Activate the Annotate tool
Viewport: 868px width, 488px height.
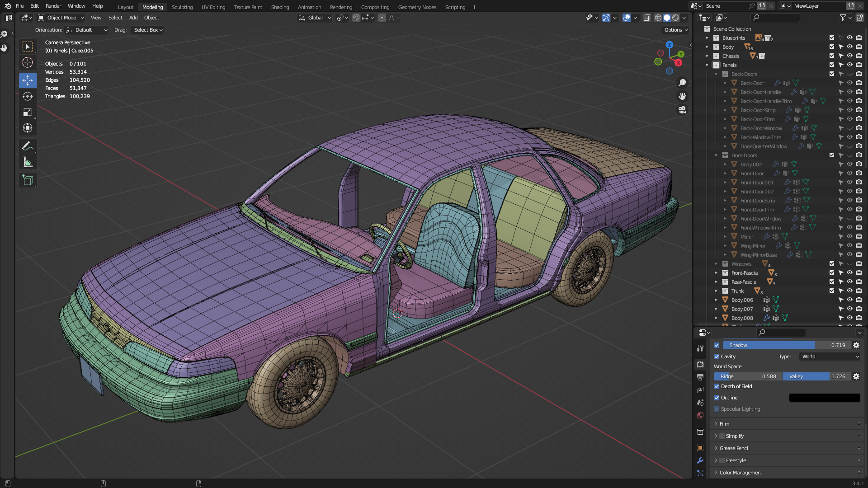28,146
